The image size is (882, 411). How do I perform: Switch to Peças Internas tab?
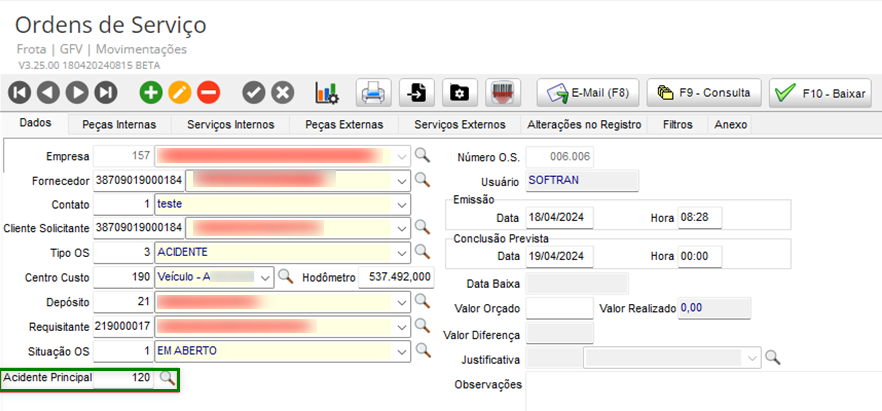click(x=119, y=124)
